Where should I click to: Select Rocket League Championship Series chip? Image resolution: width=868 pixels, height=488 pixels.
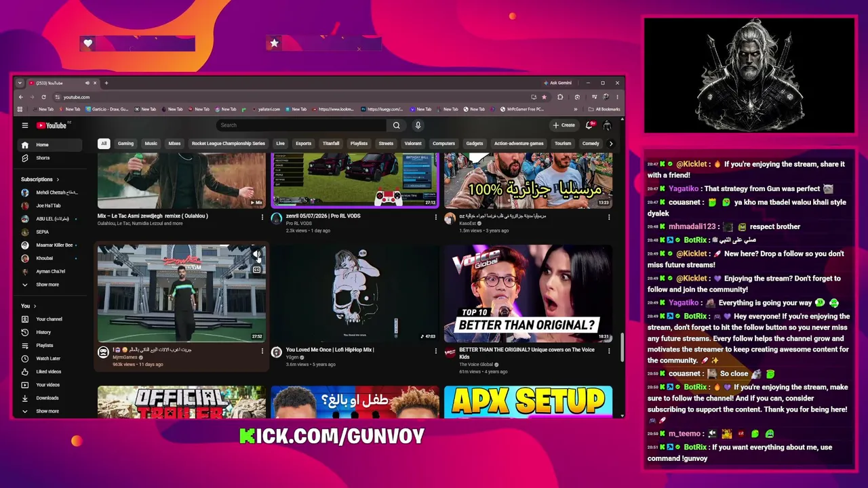pos(229,144)
